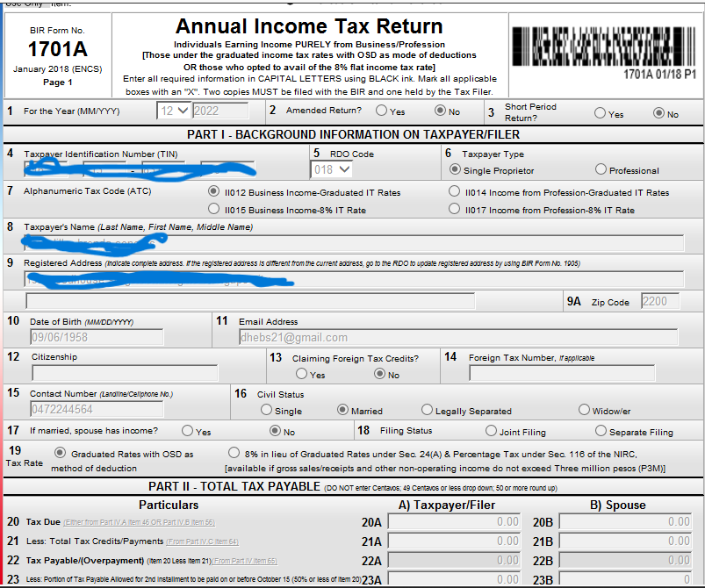Select 8% in lieu of Graduated Rates
This screenshot has width=705, height=588.
tap(234, 452)
